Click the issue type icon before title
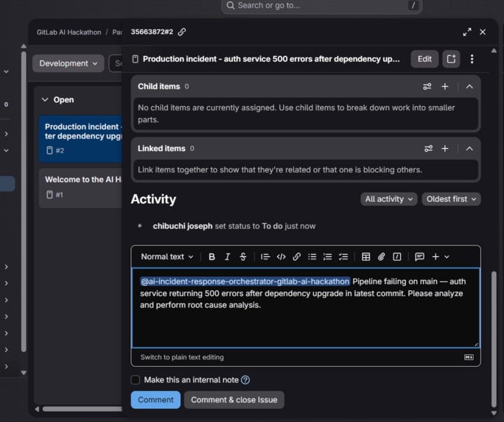Screen dimensions: 504x422 [136, 59]
